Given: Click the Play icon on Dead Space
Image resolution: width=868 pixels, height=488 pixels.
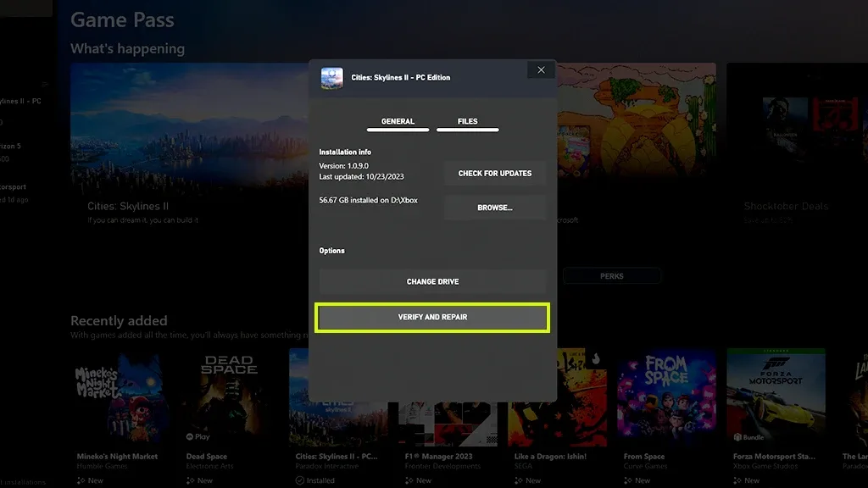Looking at the screenshot, I should (x=189, y=436).
